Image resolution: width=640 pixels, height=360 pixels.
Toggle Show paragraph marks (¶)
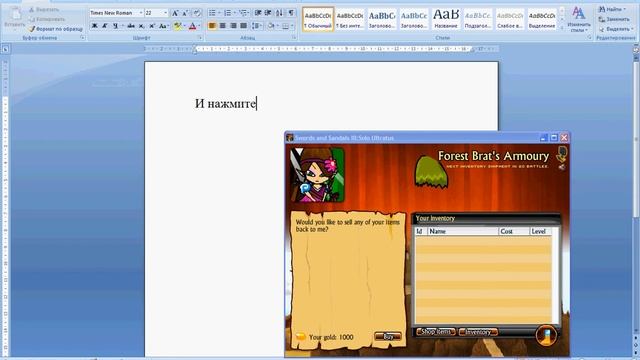tap(291, 13)
